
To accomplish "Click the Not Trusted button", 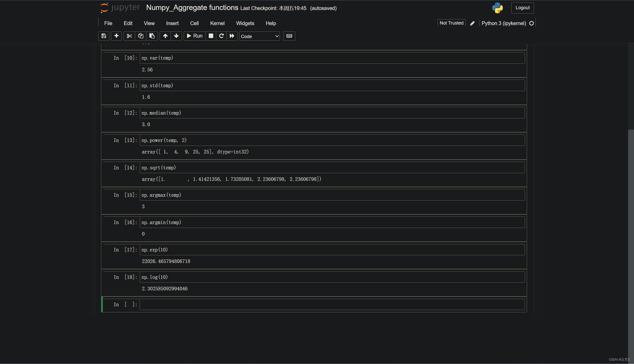I will pos(451,23).
